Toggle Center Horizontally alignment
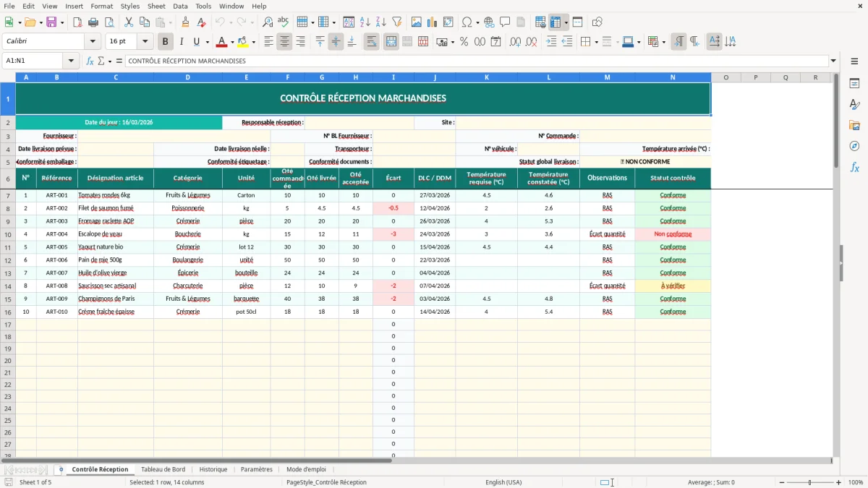868x488 pixels. coord(285,42)
